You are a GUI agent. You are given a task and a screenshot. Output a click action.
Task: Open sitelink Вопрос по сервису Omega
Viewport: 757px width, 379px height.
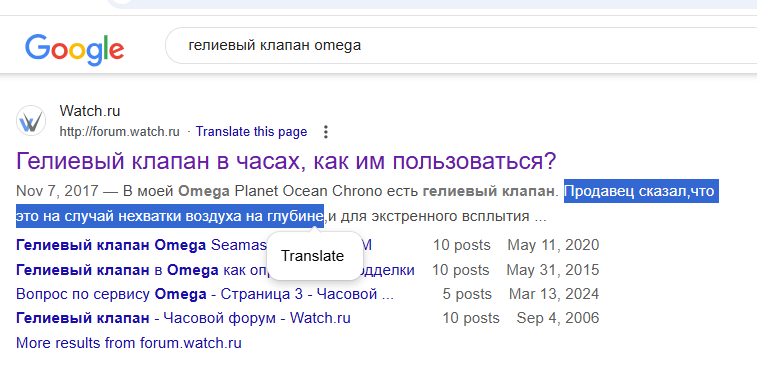pos(205,294)
